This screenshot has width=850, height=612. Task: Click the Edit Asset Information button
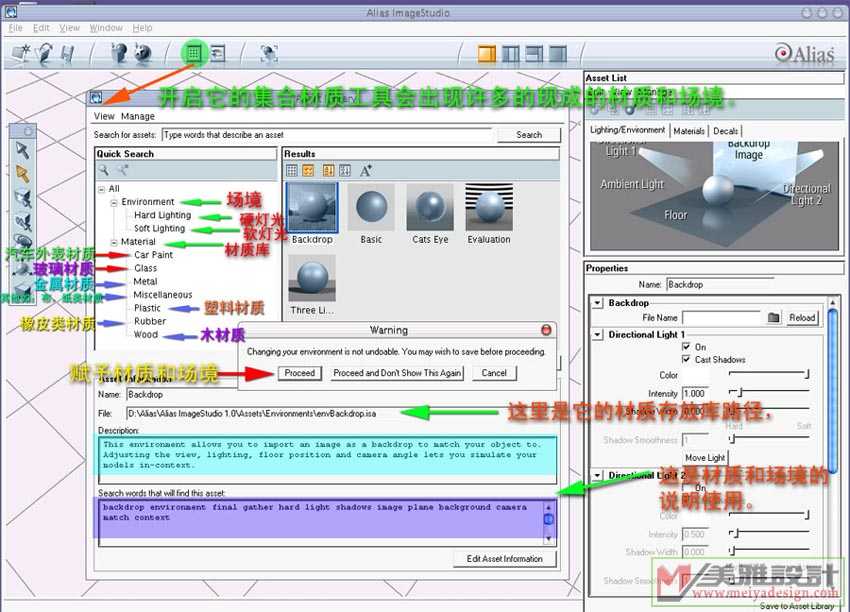(x=503, y=559)
